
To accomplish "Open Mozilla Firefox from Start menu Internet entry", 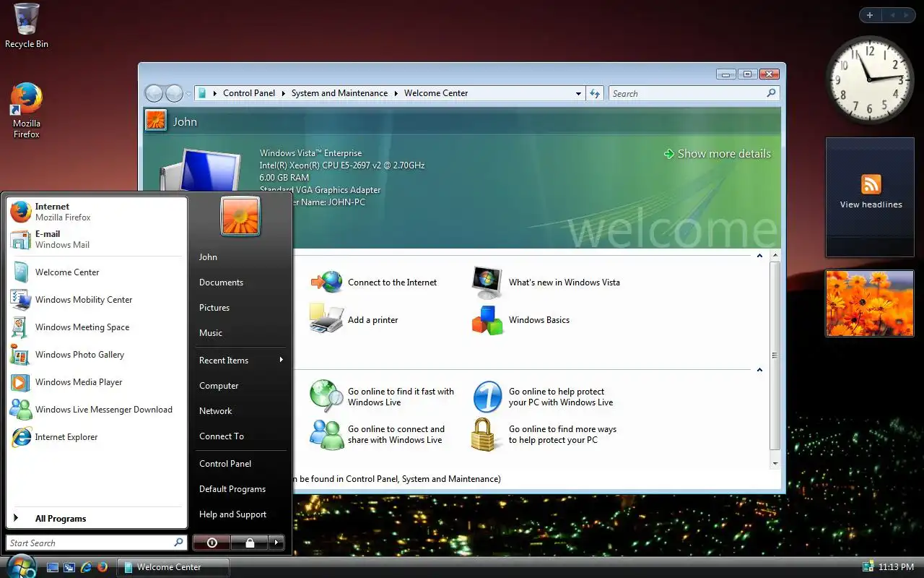I will coord(96,212).
